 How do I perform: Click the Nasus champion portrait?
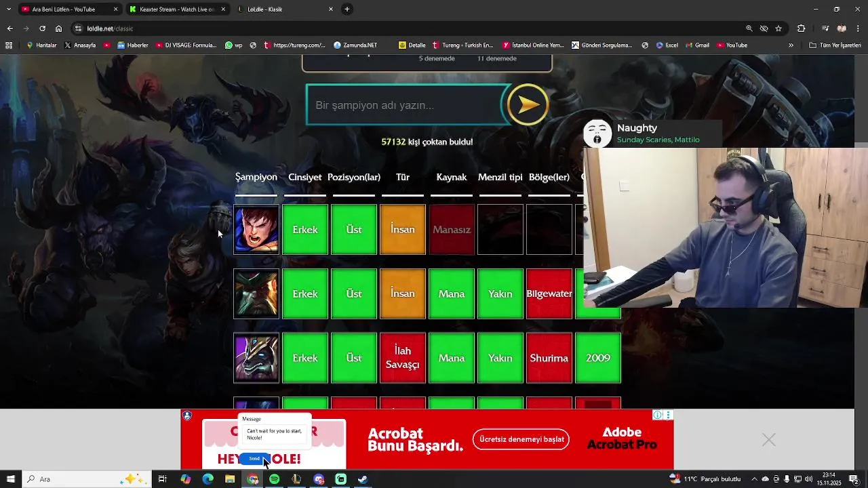pyautogui.click(x=256, y=358)
